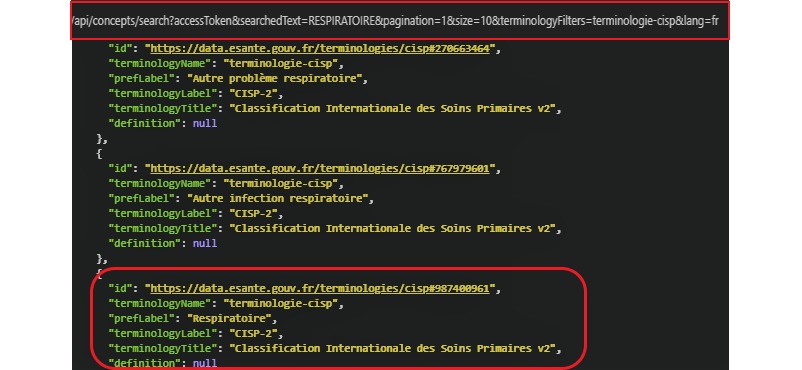Click null definition in "Respiratoire" entry
The image size is (802, 370).
click(x=205, y=363)
